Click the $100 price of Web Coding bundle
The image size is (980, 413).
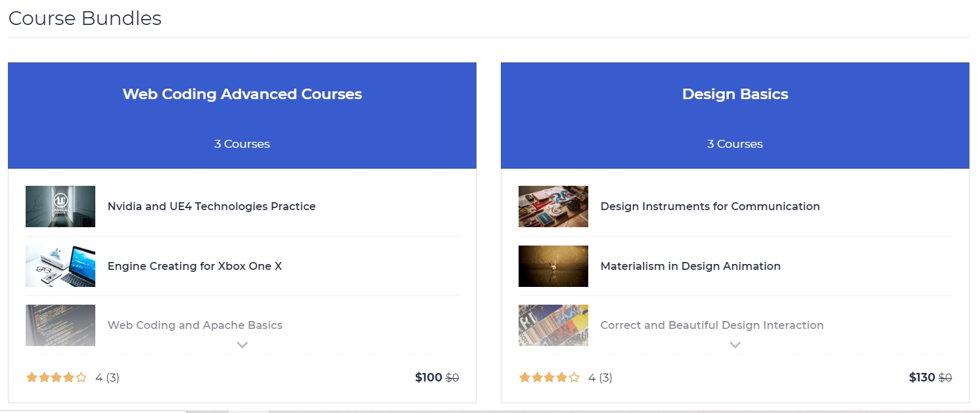point(429,378)
